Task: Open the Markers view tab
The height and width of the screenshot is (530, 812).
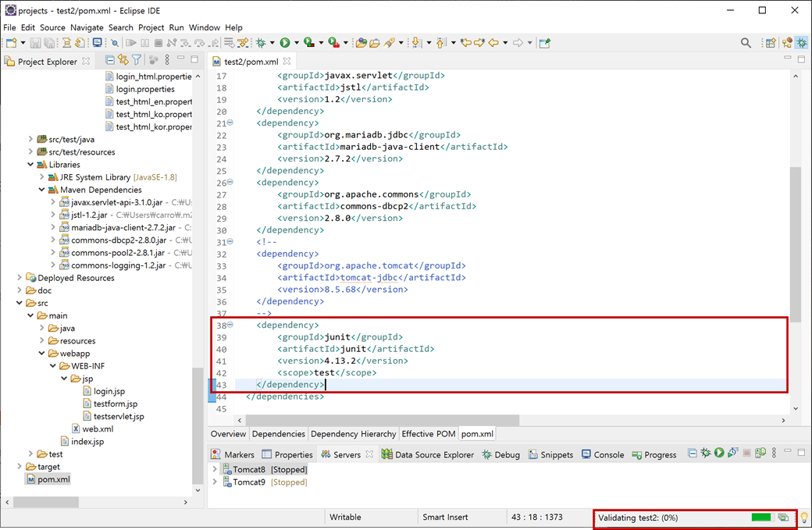Action: click(x=233, y=454)
